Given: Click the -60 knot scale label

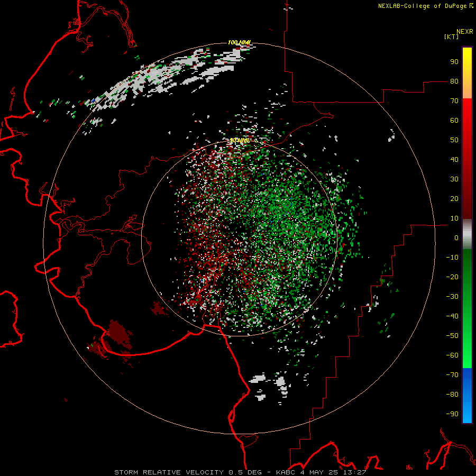Looking at the screenshot, I should coord(452,355).
